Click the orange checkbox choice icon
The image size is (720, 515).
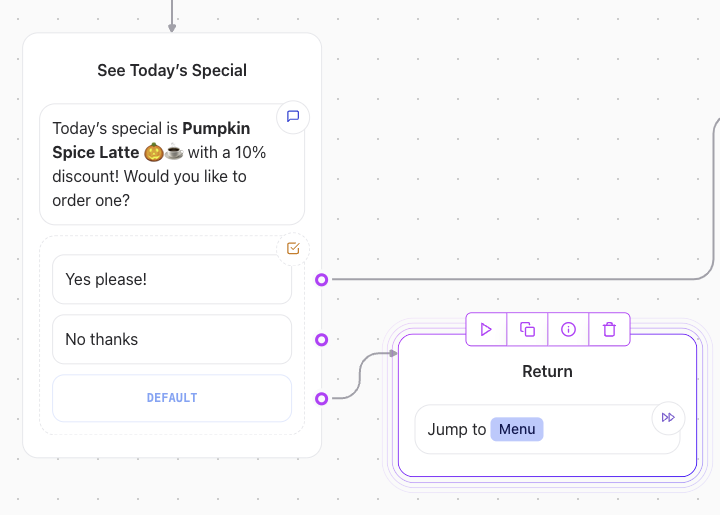click(293, 248)
